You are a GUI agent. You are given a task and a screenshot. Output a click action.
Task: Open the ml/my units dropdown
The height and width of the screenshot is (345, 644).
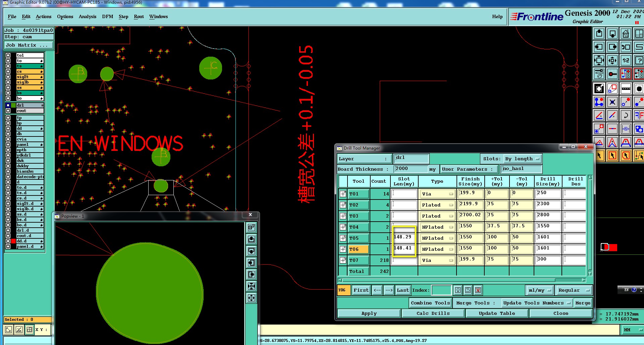pyautogui.click(x=539, y=290)
